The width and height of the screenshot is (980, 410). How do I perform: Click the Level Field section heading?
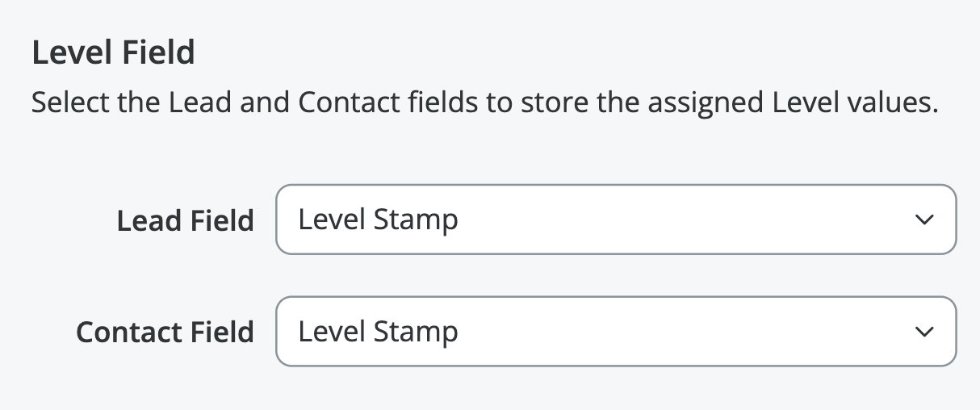tap(113, 53)
